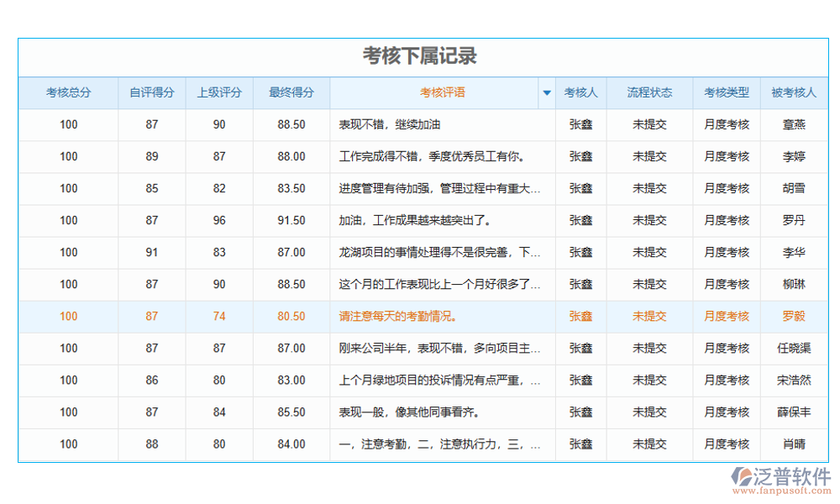Click the 被考核人 column header
Viewport: 840px width, 504px height.
pos(794,92)
